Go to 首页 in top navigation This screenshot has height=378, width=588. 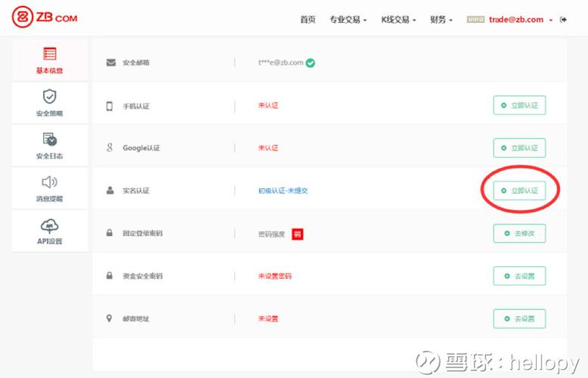pyautogui.click(x=308, y=20)
